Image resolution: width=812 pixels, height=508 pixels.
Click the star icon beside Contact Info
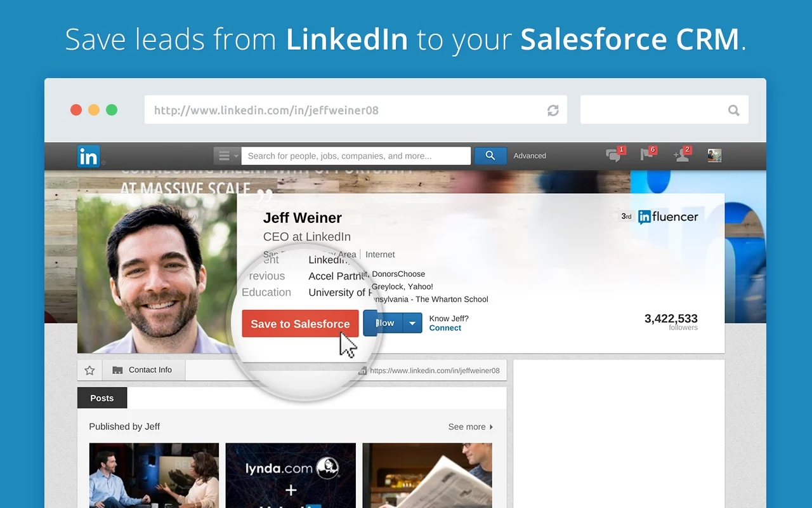(89, 370)
